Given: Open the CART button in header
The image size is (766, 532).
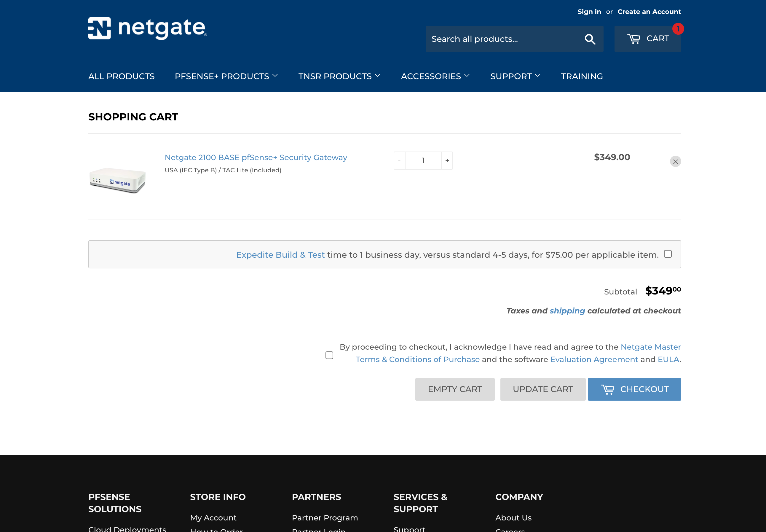Looking at the screenshot, I should [x=647, y=39].
